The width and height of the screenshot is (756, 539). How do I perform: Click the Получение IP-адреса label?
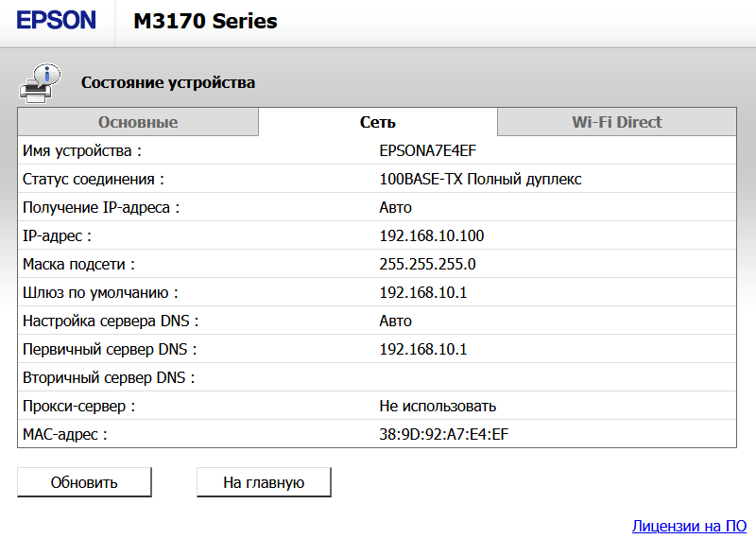click(101, 207)
